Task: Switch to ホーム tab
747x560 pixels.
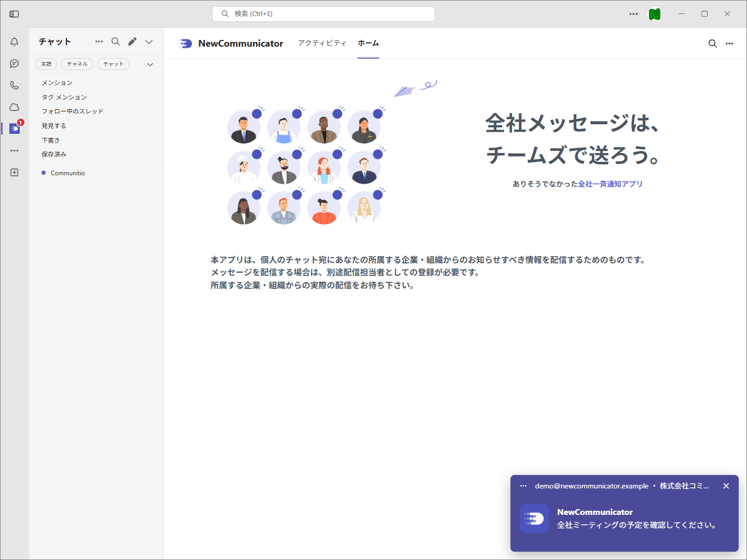Action: click(368, 43)
